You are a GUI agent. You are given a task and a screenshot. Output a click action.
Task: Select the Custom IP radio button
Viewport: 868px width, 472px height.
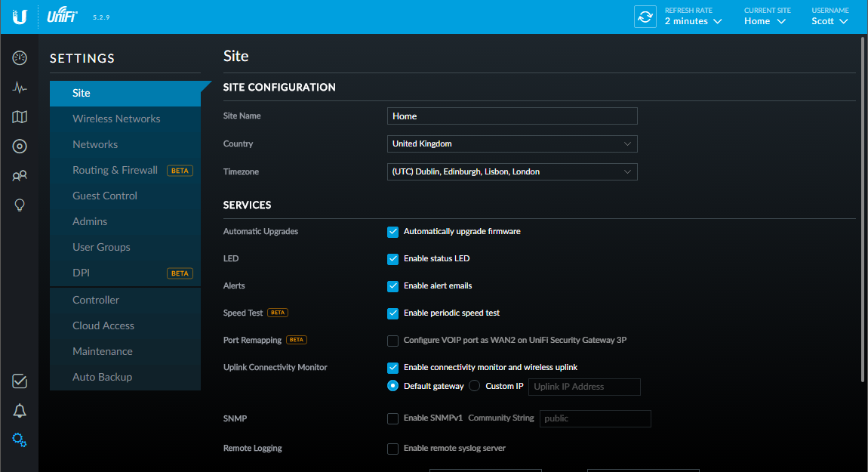473,385
